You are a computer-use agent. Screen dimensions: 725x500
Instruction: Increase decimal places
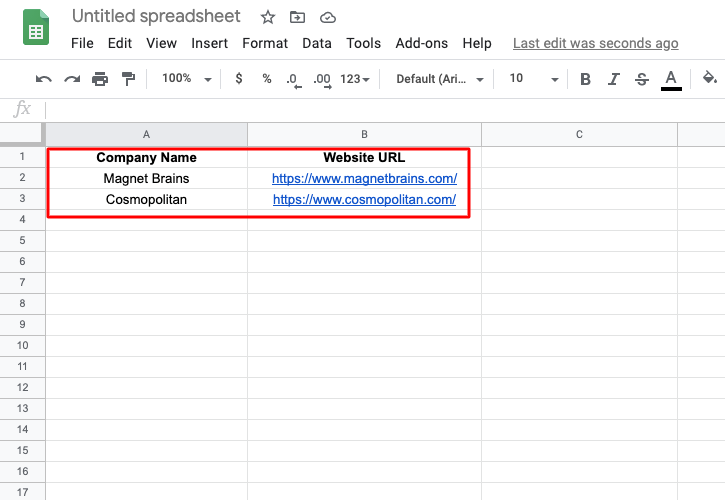point(322,80)
